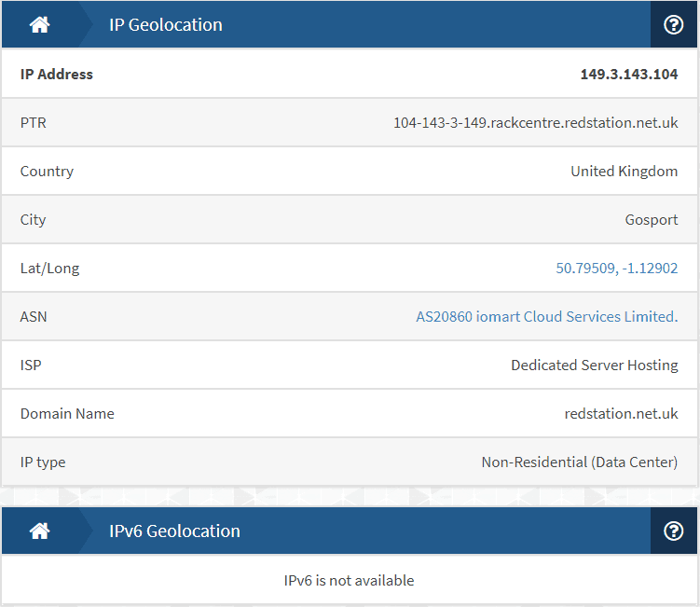The width and height of the screenshot is (700, 607).
Task: Click the home icon beside IP Geolocation
Action: (39, 24)
